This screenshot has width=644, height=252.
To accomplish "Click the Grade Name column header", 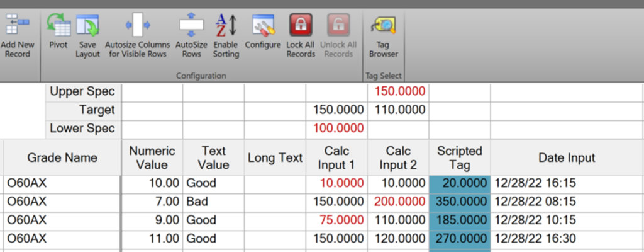I will click(62, 157).
